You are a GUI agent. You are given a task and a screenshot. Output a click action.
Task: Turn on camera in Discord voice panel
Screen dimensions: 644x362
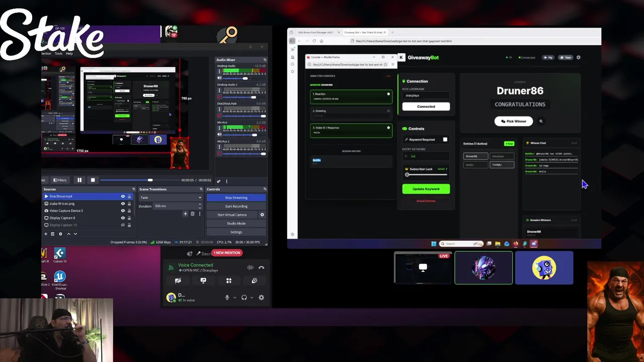[x=178, y=281]
